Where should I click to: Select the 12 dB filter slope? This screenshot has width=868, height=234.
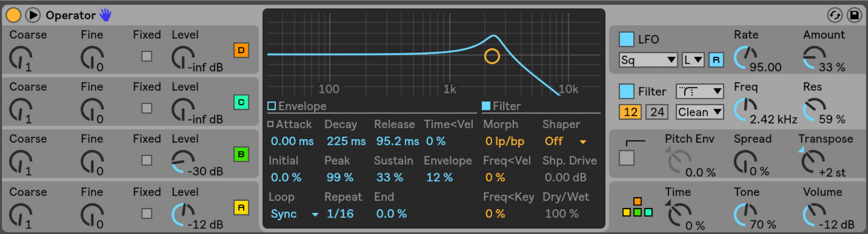(x=630, y=112)
